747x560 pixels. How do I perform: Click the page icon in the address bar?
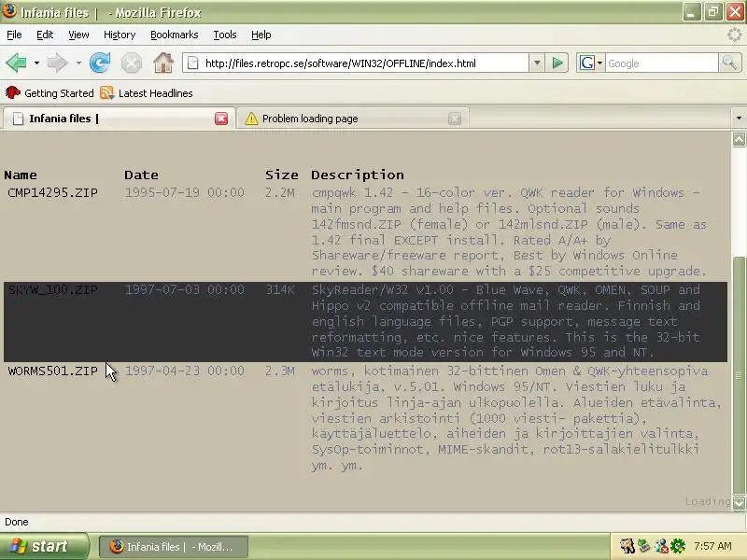pos(193,63)
